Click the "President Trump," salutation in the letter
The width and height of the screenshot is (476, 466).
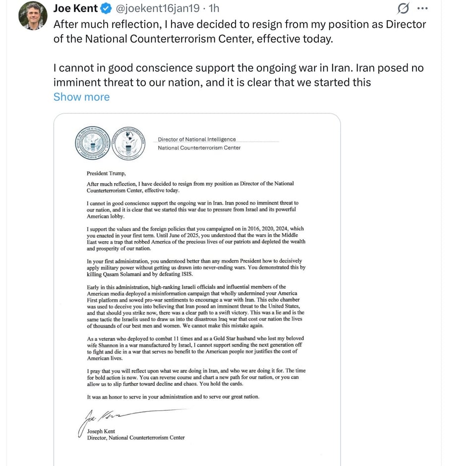click(x=106, y=174)
